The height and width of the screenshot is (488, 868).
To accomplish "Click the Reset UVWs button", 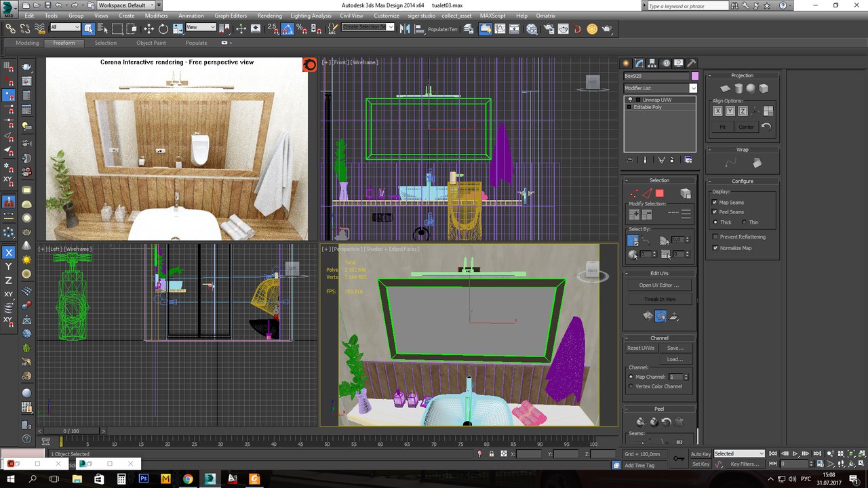I will 641,348.
